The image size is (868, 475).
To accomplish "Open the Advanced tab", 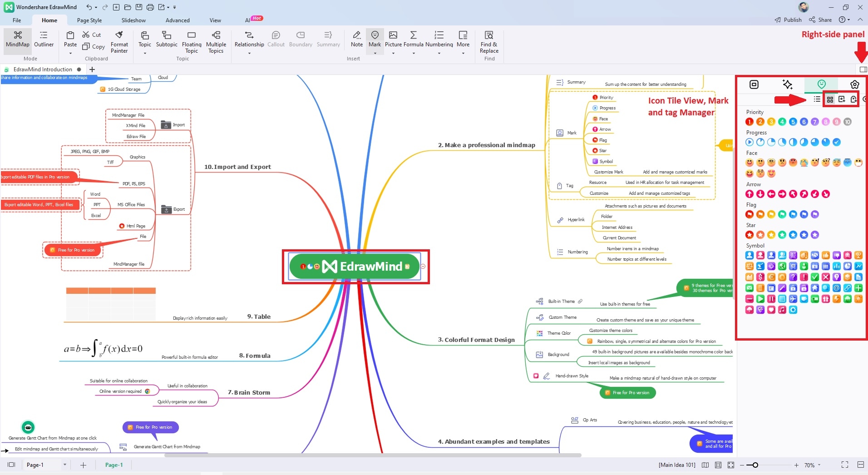I will pyautogui.click(x=178, y=20).
